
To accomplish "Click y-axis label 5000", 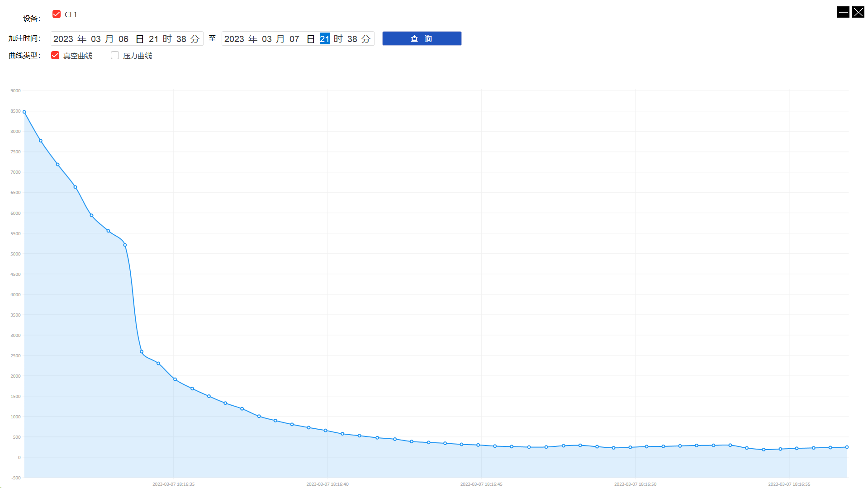I will [x=16, y=254].
